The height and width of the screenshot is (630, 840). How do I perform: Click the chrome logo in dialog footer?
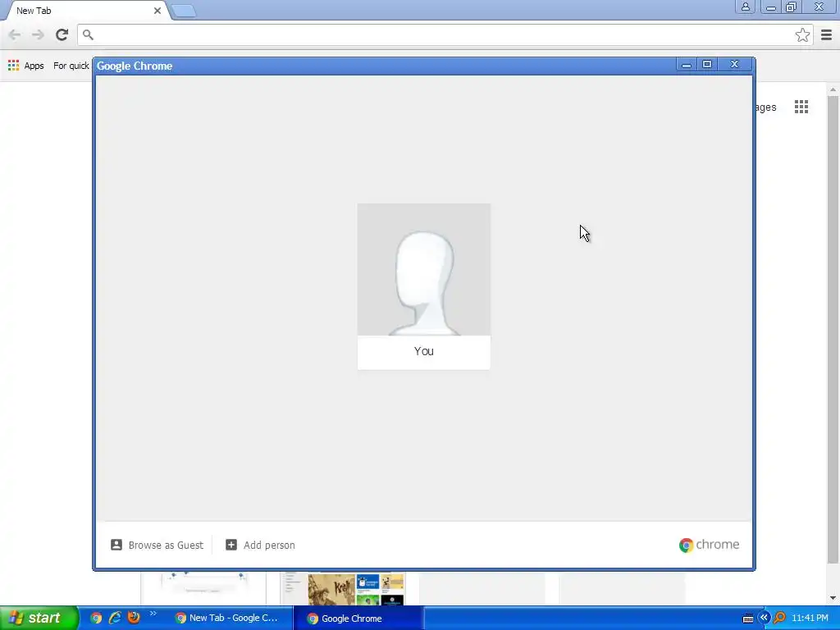709,545
